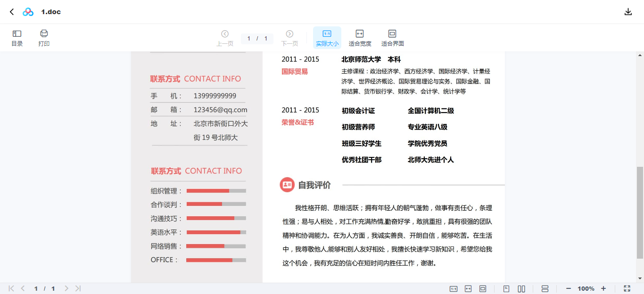This screenshot has width=644, height=294.
Task: Click the page number input field
Action: 248,38
